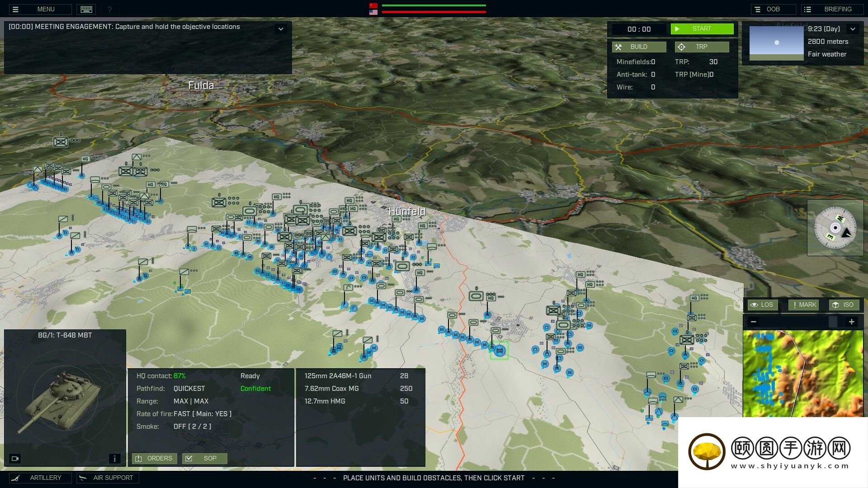Click the Pathfind QUICKEST value

coord(189,389)
